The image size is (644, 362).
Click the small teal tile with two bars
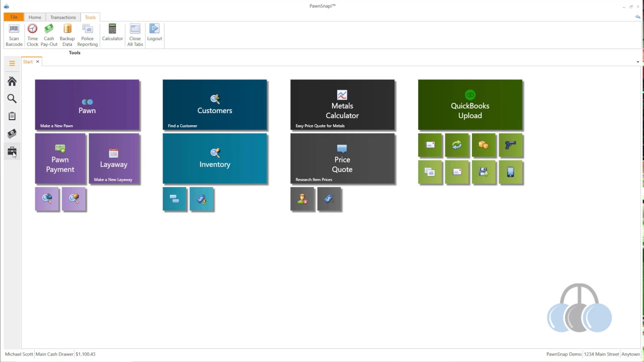[175, 199]
